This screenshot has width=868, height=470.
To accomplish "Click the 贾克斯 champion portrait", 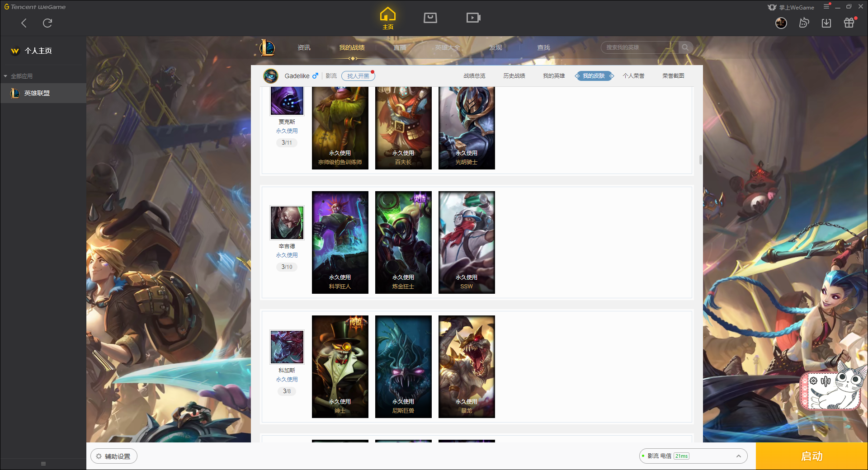I will (x=287, y=100).
